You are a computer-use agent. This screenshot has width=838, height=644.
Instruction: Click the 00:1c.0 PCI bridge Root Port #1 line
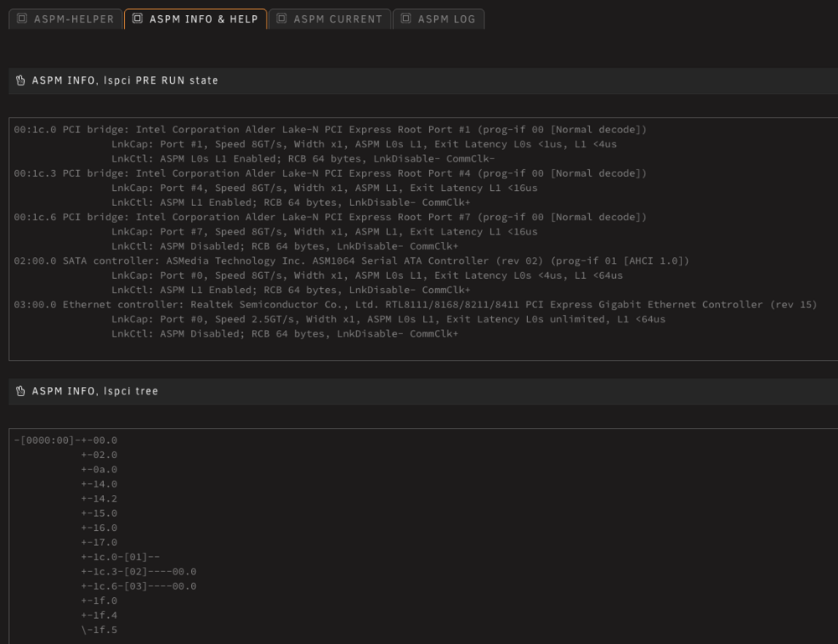coord(330,130)
